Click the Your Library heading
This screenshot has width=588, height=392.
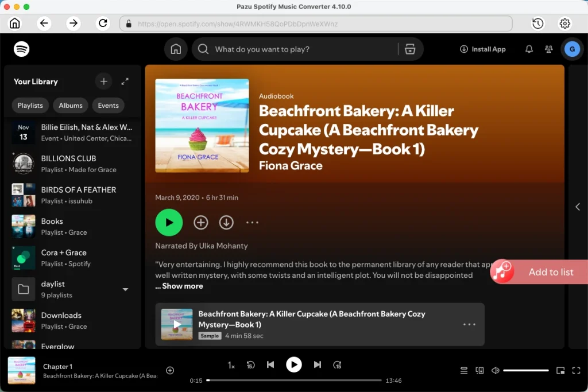coord(36,81)
